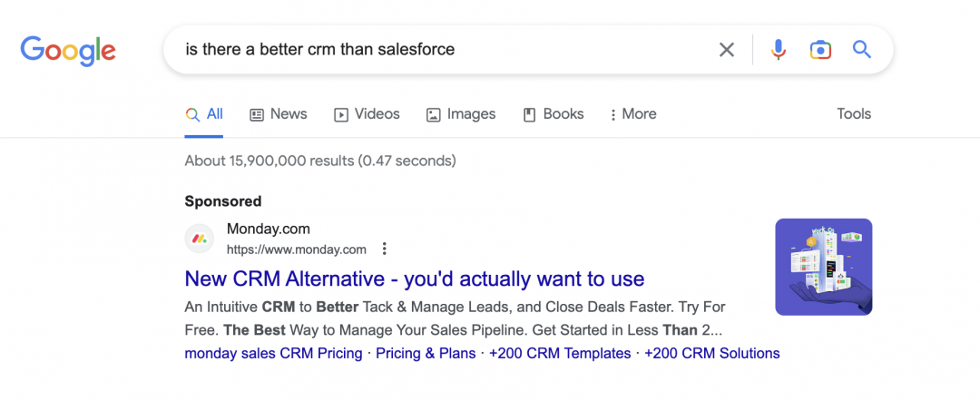Image resolution: width=980 pixels, height=401 pixels.
Task: Follow the "Pricing & Plans" sitelink
Action: coord(426,354)
